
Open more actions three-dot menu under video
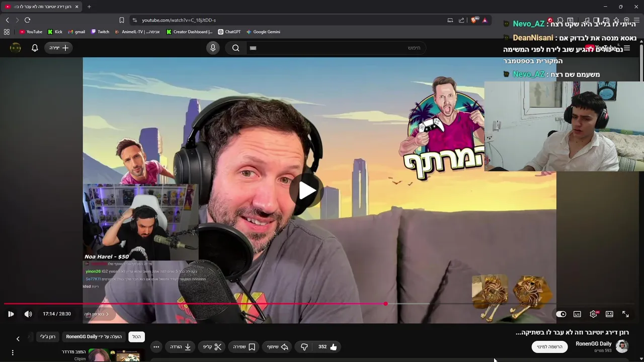[156, 347]
